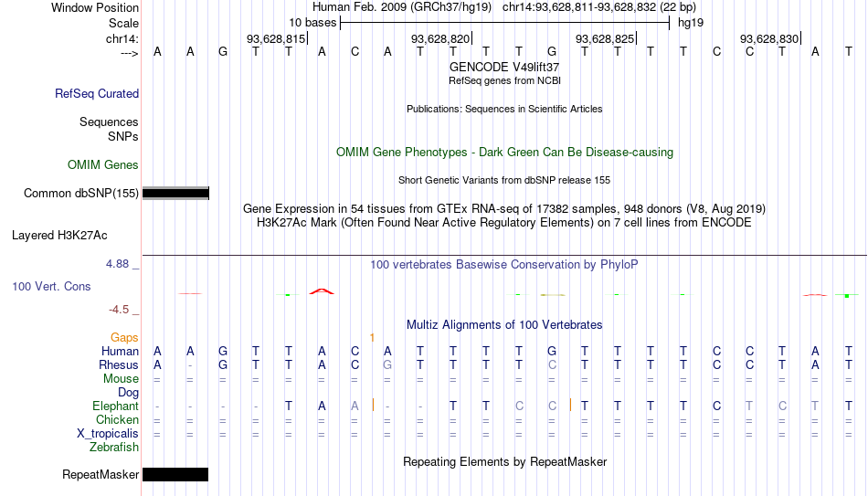868x496 pixels.
Task: Open the Basewise Conservation by PhyloP title
Action: click(x=504, y=265)
